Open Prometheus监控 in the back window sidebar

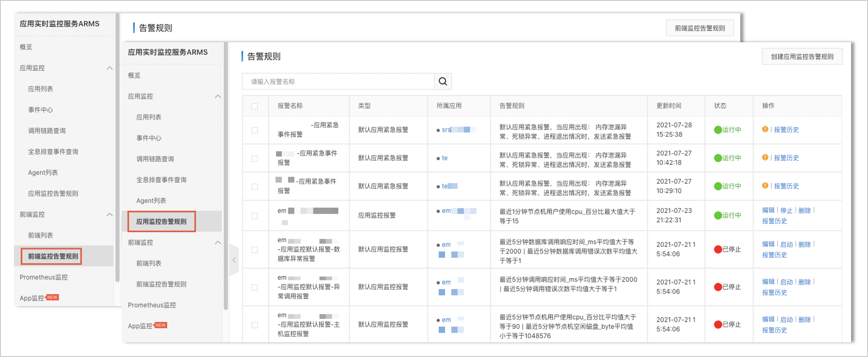tap(44, 277)
